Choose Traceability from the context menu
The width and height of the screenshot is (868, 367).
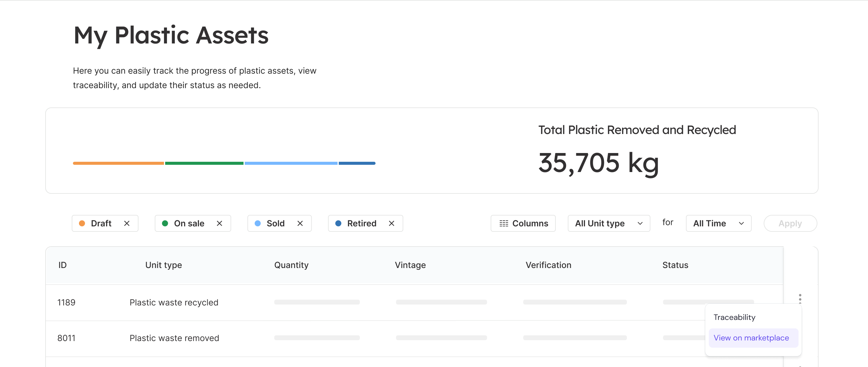pos(734,317)
